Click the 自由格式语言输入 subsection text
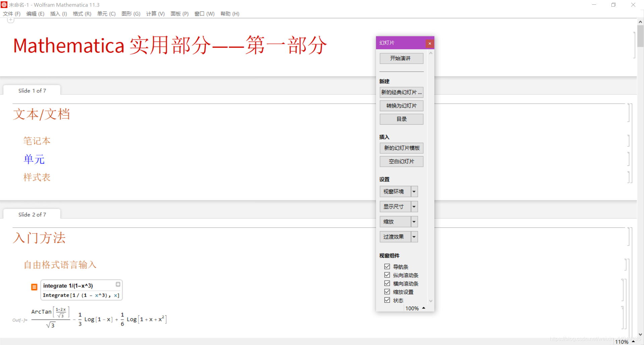The width and height of the screenshot is (644, 345). [x=60, y=265]
